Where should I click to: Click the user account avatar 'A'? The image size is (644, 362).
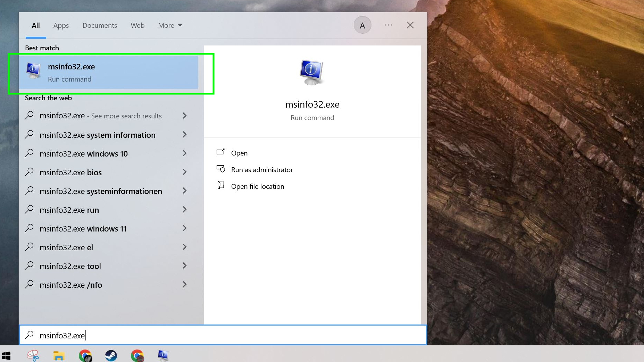[362, 25]
